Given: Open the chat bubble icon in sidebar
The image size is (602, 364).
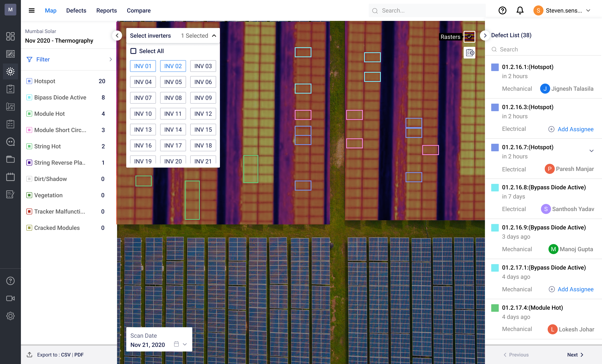Looking at the screenshot, I should (x=10, y=142).
